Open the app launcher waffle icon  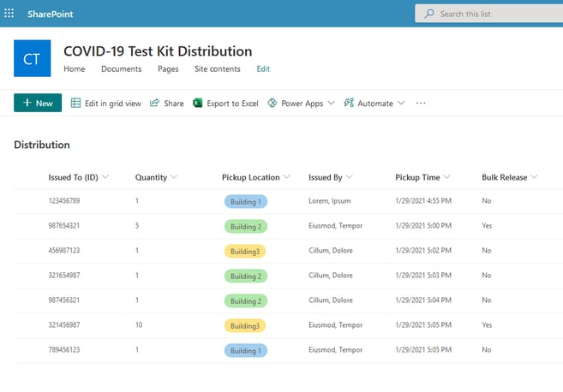click(x=9, y=14)
